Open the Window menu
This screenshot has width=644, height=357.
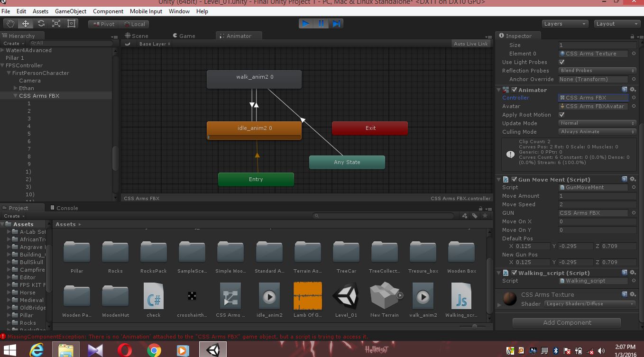tap(180, 11)
